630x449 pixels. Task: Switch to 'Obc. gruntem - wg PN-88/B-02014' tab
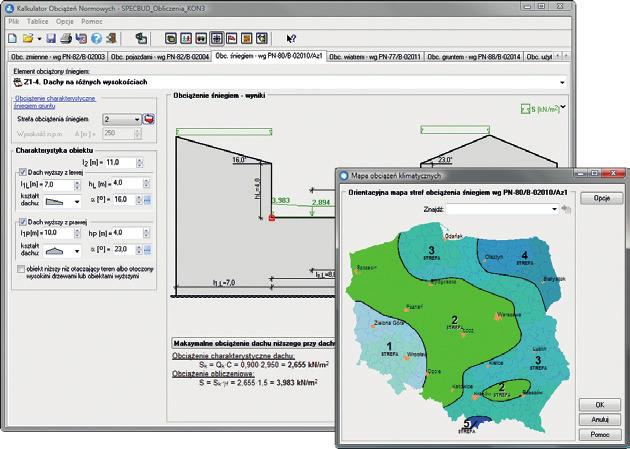pyautogui.click(x=474, y=57)
